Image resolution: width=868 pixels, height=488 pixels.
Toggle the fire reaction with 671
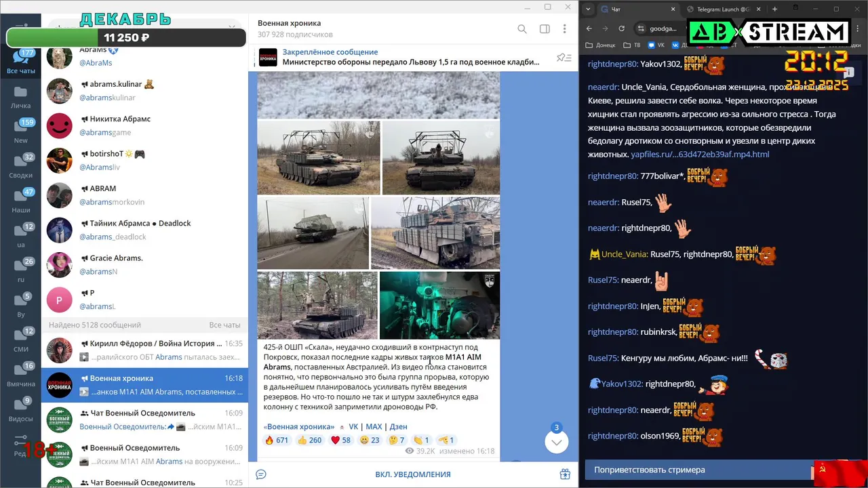[x=277, y=440]
